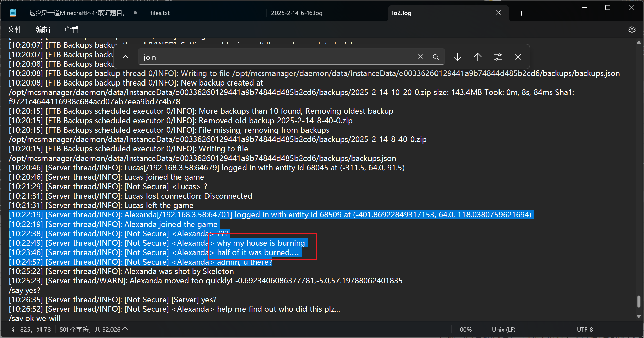Close the lo2.log tab

(498, 13)
